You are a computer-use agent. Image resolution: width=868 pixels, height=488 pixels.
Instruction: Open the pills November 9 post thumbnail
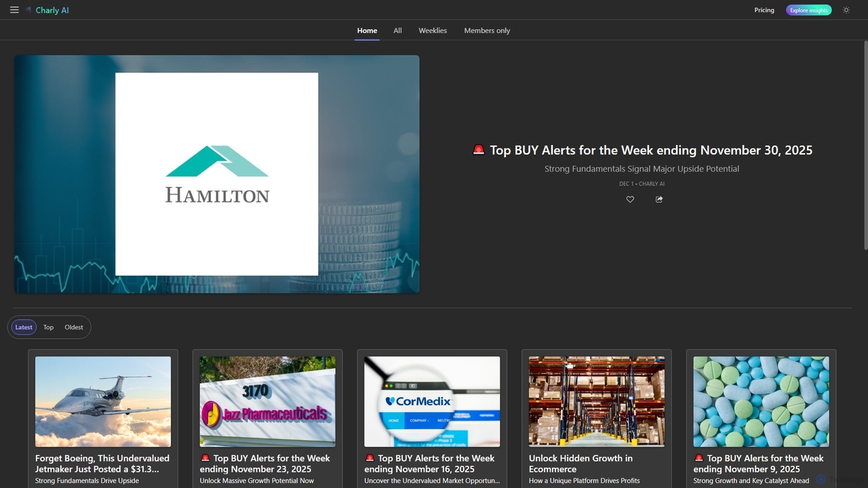pos(761,402)
